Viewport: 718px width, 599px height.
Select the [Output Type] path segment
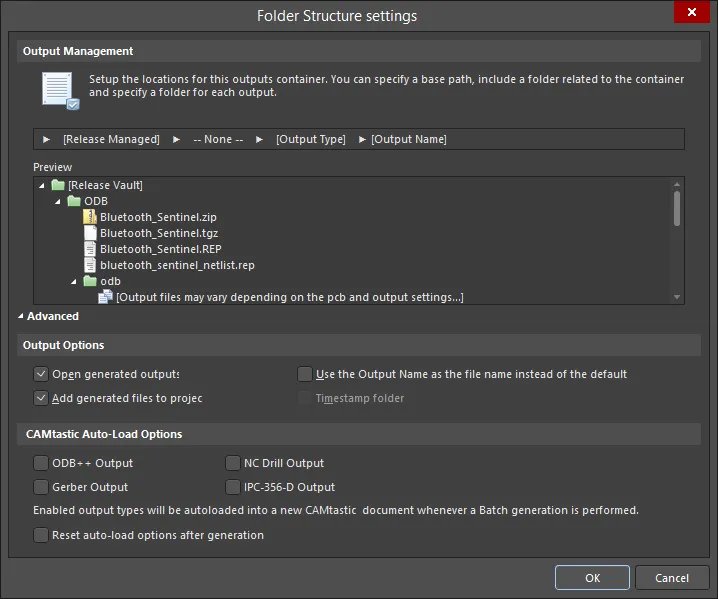click(x=310, y=139)
